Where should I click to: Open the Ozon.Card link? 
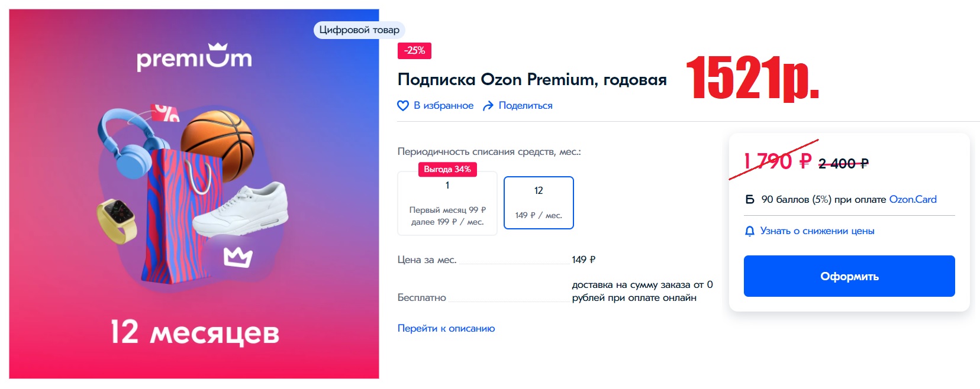913,200
